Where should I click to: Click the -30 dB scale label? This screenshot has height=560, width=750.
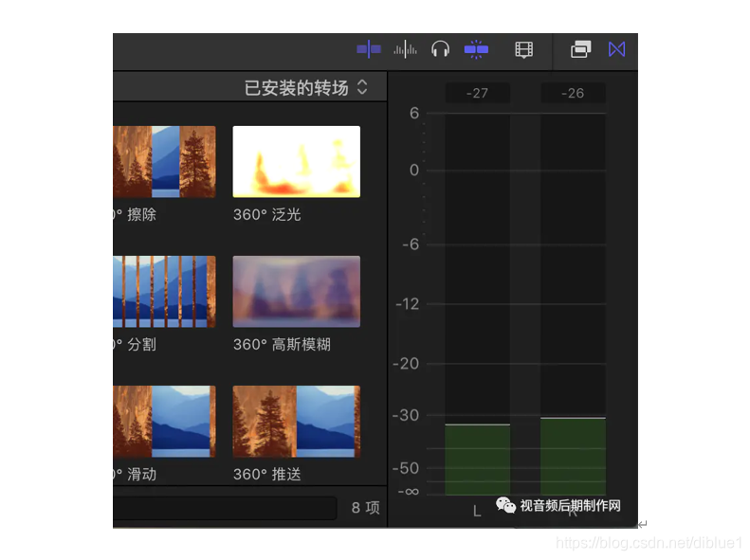(x=406, y=415)
